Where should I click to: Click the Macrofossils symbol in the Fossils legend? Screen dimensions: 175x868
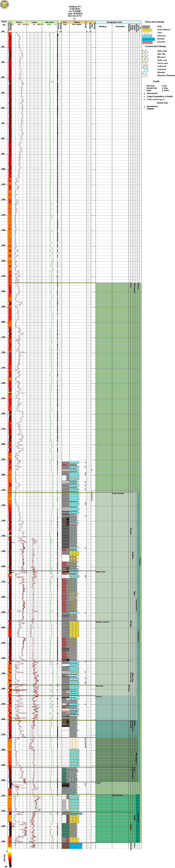(144, 93)
